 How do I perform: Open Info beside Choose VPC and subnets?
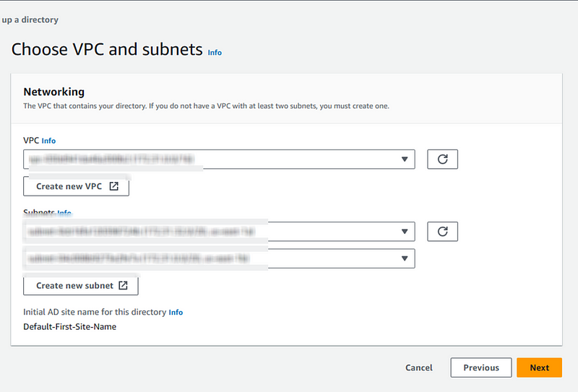click(215, 53)
